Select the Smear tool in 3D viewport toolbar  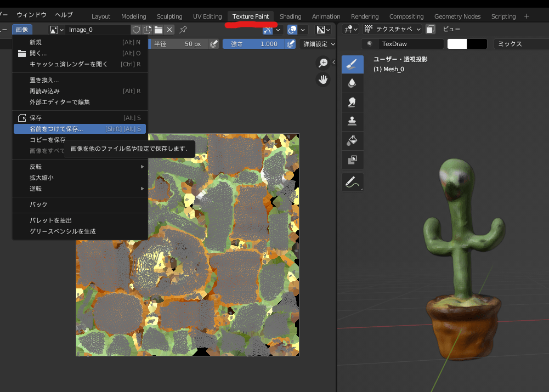pyautogui.click(x=352, y=102)
